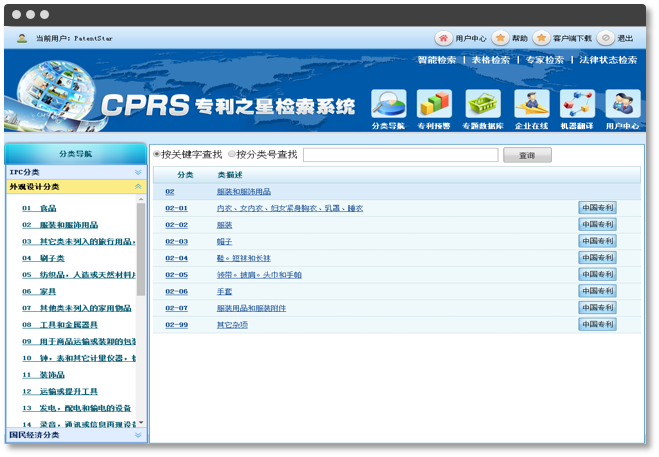
Task: Open the 专题数据库 basket icon
Action: click(x=483, y=103)
